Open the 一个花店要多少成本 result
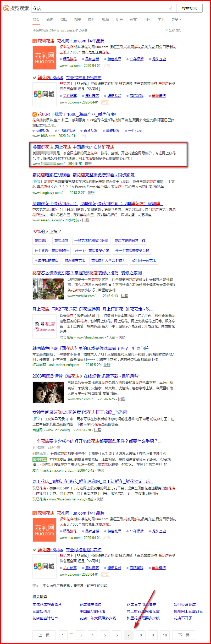This screenshot has width=211, height=644. tap(97, 441)
